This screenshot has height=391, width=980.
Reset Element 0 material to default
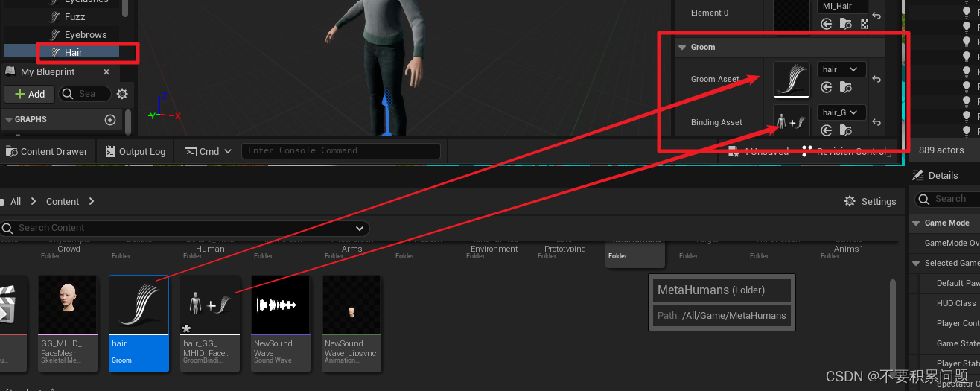pyautogui.click(x=876, y=16)
